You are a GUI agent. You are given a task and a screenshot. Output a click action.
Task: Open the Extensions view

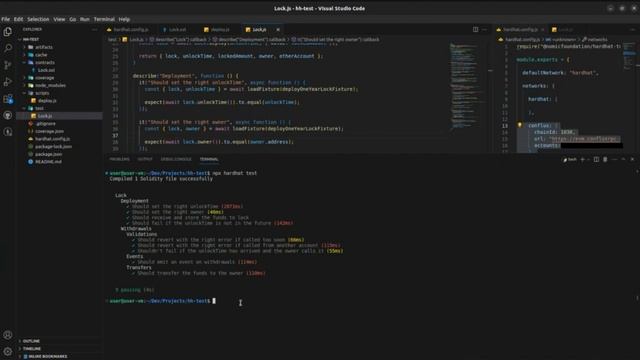(x=7, y=98)
